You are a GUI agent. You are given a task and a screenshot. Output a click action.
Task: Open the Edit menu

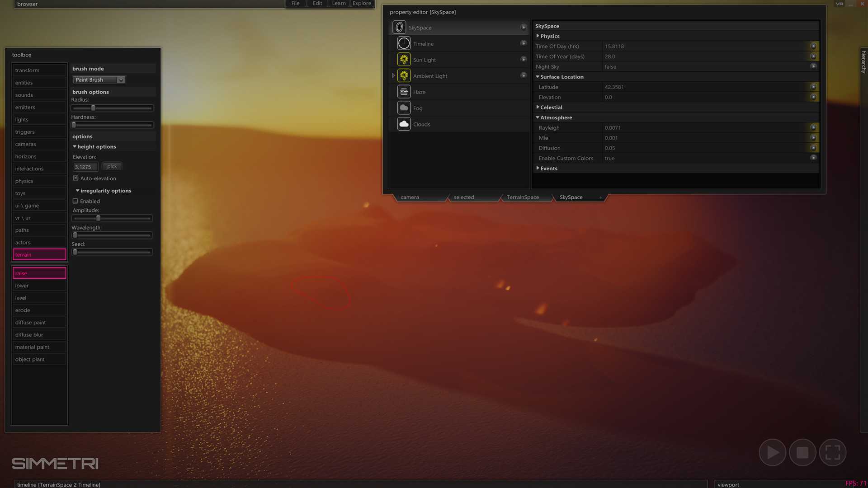[317, 4]
